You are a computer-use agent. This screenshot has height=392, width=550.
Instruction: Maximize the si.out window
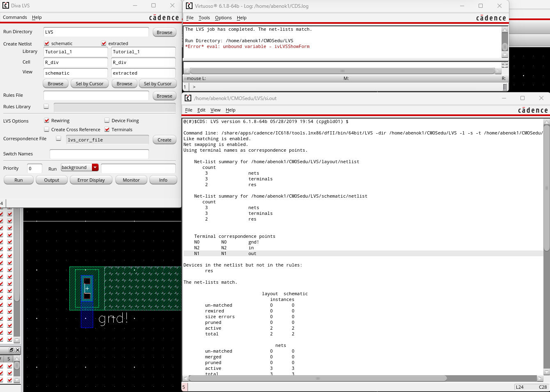[522, 98]
